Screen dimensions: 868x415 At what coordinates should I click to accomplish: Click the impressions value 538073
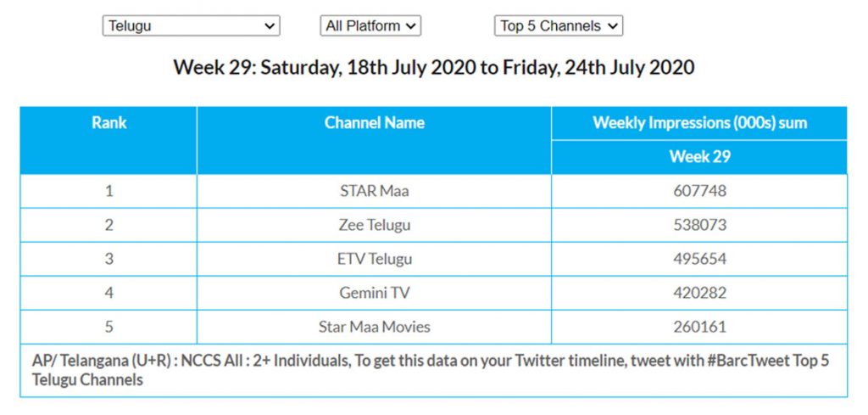pos(699,225)
